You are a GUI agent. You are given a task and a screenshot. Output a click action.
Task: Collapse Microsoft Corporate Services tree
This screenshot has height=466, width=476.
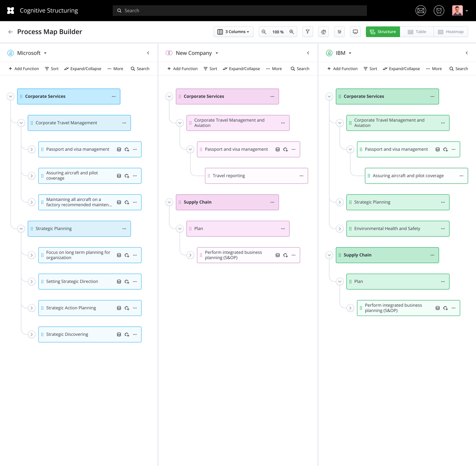pos(11,97)
